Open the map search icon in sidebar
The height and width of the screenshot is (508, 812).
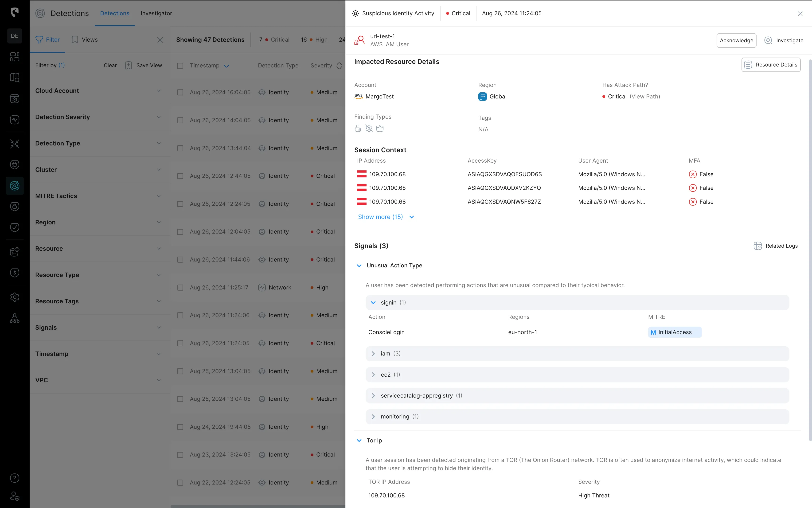pos(14,78)
